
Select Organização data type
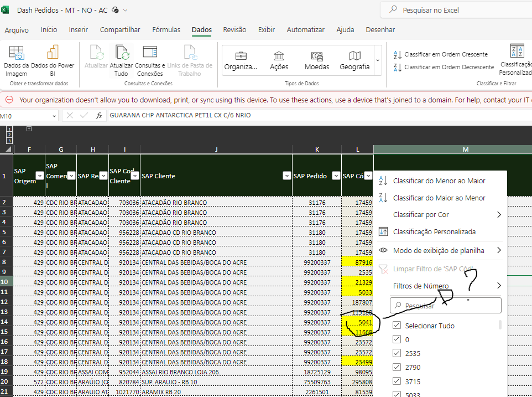tap(241, 60)
